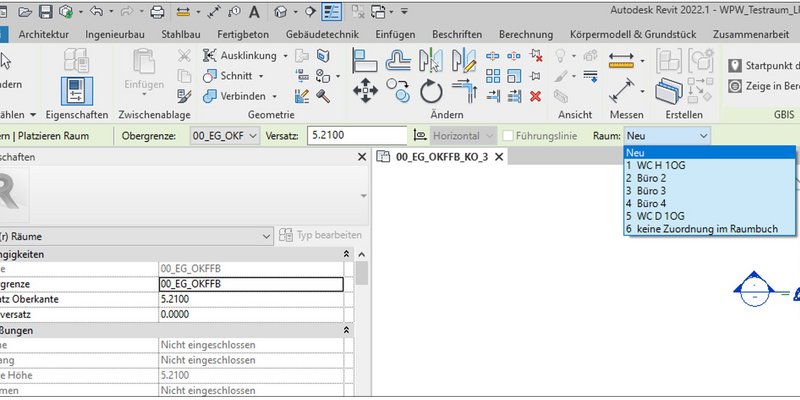Viewport: 800px width, 400px height.
Task: Click the Basisversatz value 0.0000
Action: pyautogui.click(x=251, y=315)
